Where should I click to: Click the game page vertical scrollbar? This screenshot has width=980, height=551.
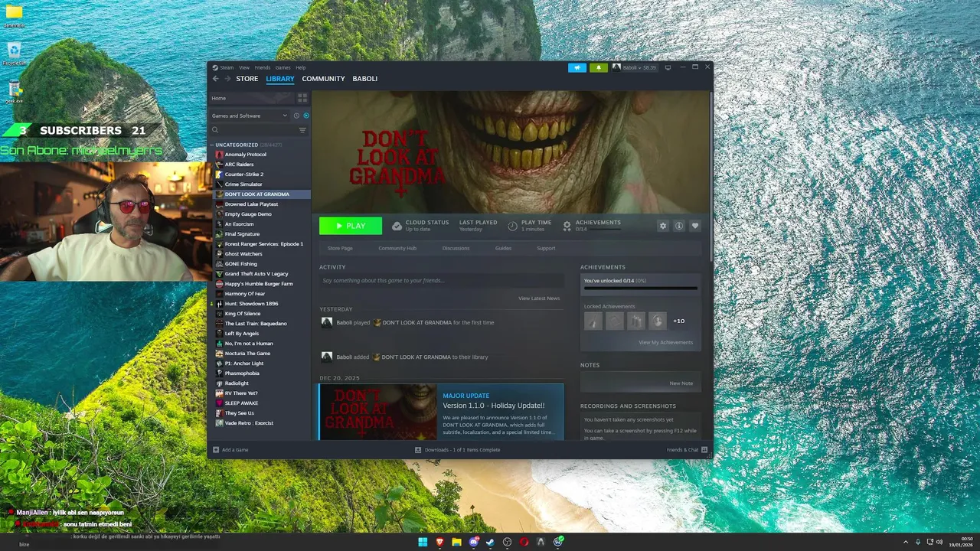pyautogui.click(x=711, y=176)
